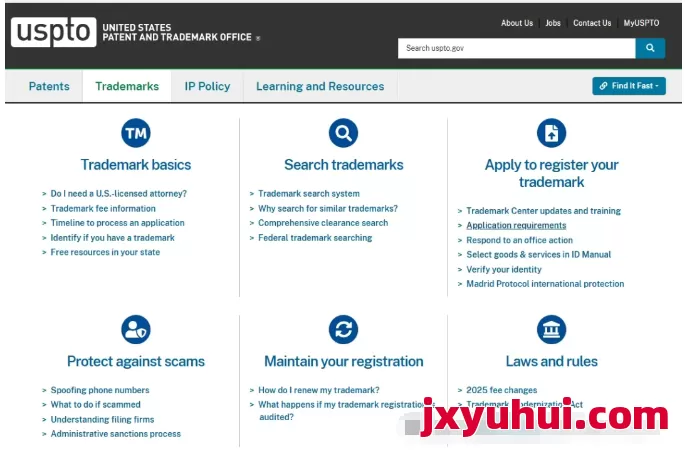Viewport: 685px width, 454px height.
Task: Click the Search trademarks magnifier icon
Action: (343, 133)
